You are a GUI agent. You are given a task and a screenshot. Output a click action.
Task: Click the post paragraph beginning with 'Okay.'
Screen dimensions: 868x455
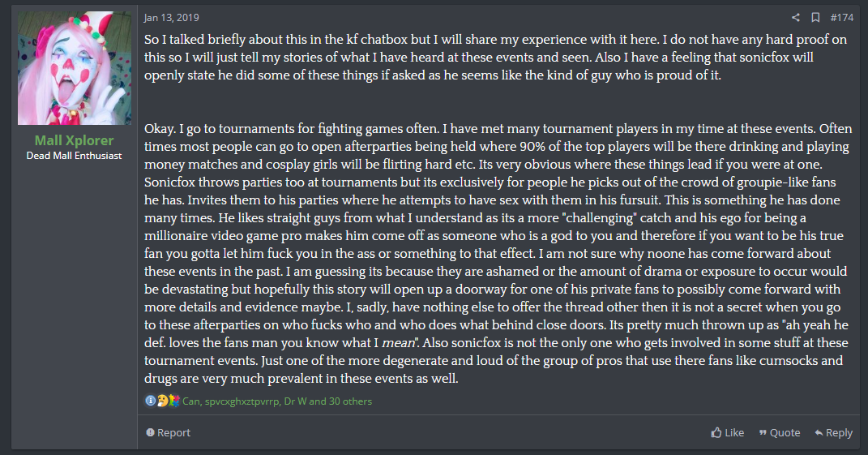pyautogui.click(x=497, y=253)
